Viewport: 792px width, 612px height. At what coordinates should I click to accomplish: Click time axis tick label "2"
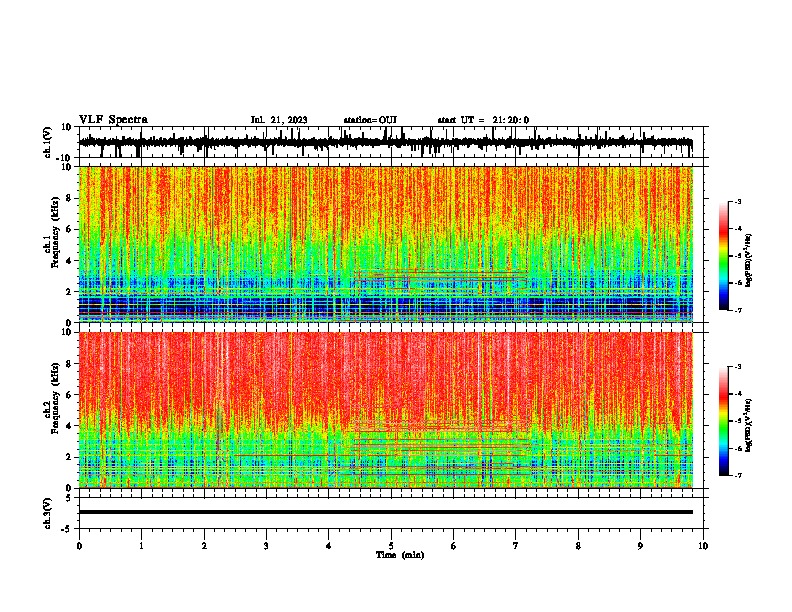[x=204, y=546]
